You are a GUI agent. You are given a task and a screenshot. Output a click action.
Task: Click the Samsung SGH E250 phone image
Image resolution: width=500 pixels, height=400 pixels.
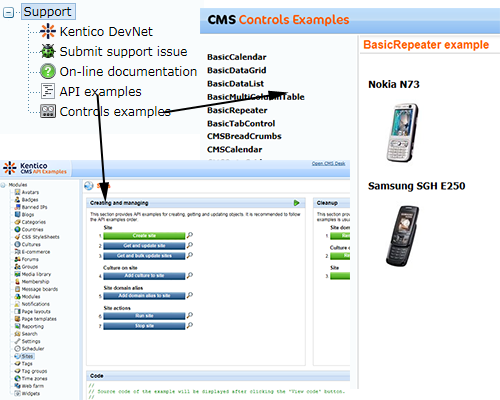(x=402, y=236)
